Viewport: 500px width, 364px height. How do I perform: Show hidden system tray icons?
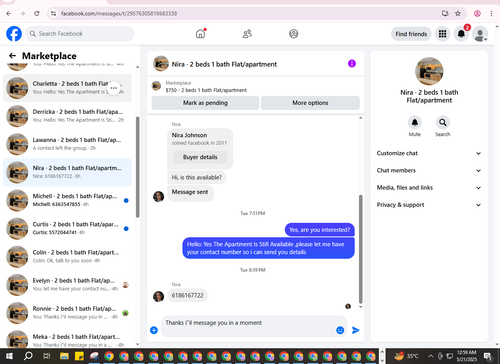click(430, 356)
